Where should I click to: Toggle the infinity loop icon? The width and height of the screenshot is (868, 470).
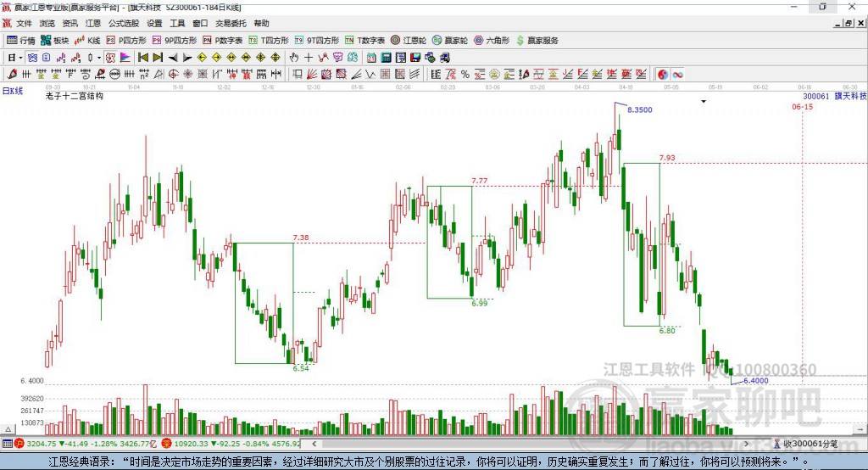click(x=677, y=75)
